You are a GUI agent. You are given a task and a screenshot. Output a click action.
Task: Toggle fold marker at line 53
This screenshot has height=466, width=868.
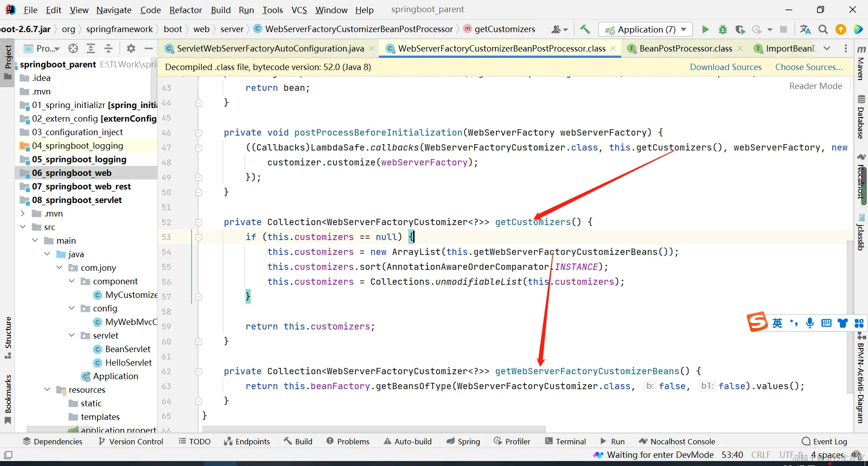[198, 237]
